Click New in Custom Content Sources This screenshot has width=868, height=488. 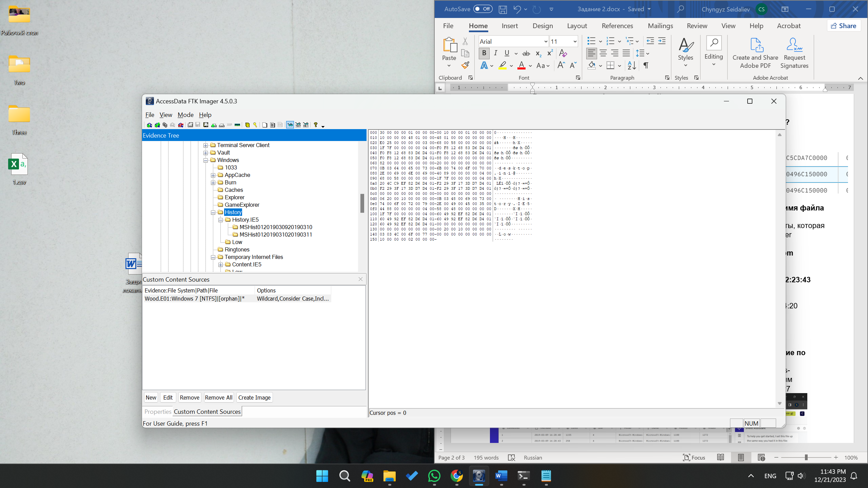point(151,398)
